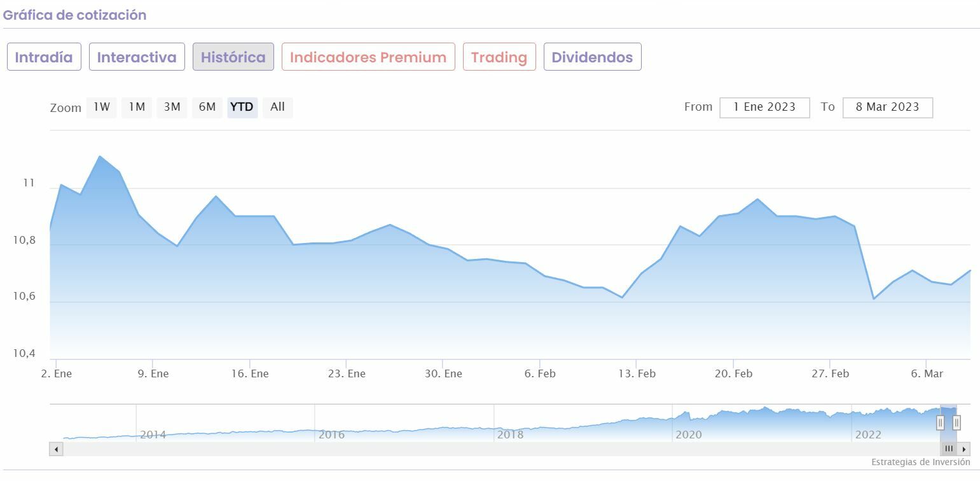Click the To date field
Image resolution: width=980 pixels, height=481 pixels.
[x=887, y=108]
